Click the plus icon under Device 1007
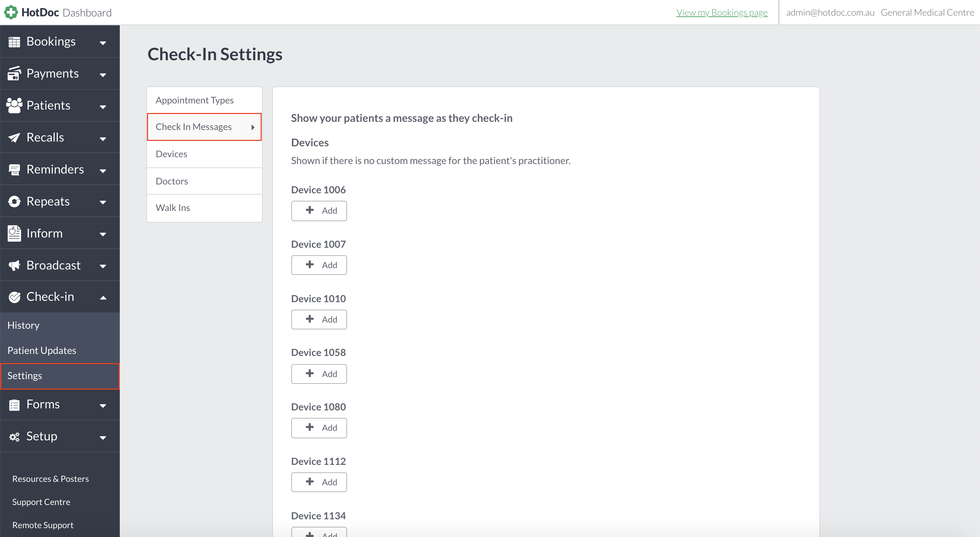The height and width of the screenshot is (537, 980). pyautogui.click(x=310, y=264)
